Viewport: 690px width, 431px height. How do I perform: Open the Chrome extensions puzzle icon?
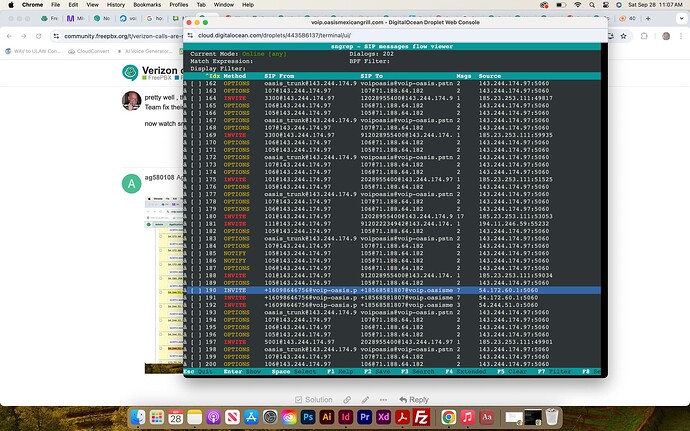pyautogui.click(x=644, y=36)
